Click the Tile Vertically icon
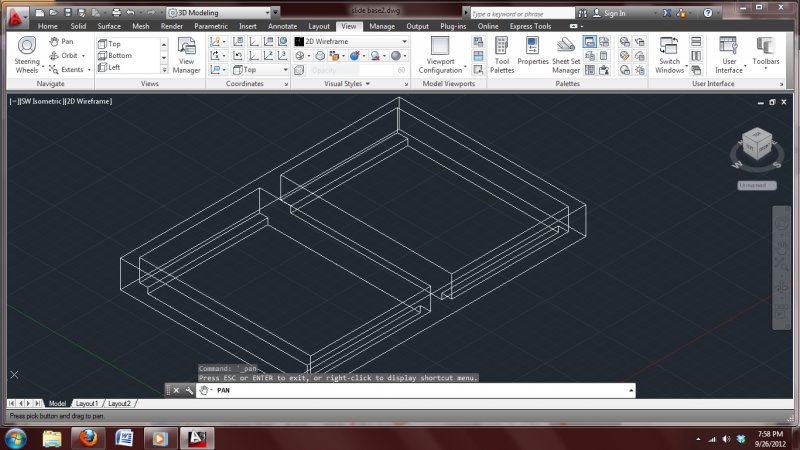This screenshot has width=800, height=450. pyautogui.click(x=696, y=56)
